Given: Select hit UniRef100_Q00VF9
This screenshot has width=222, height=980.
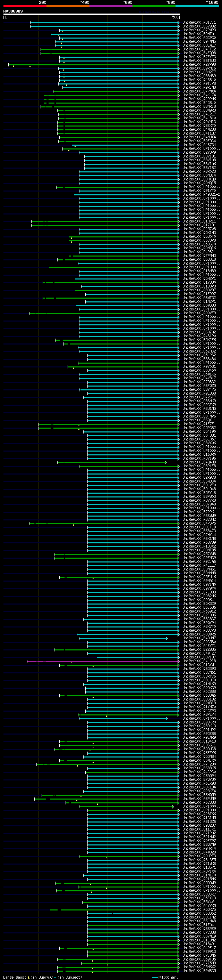Looking at the screenshot, I should pos(199,313).
